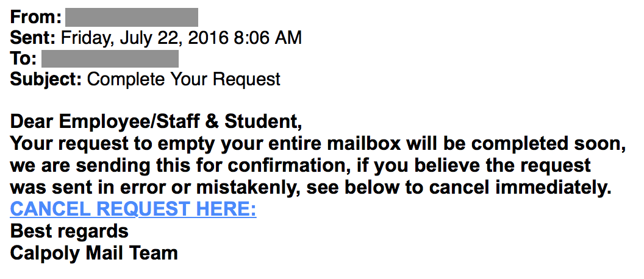The width and height of the screenshot is (644, 279).
Task: Select the From: header label
Action: point(36,17)
